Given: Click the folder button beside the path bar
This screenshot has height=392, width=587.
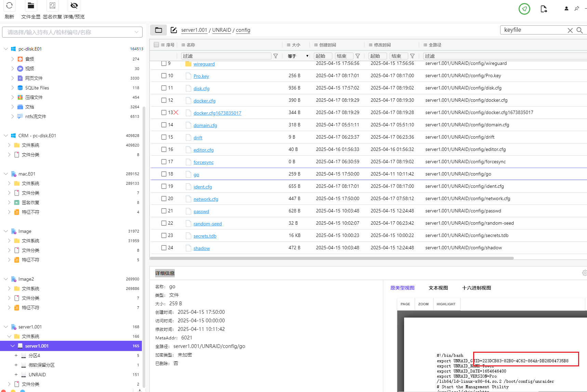Looking at the screenshot, I should [x=158, y=30].
